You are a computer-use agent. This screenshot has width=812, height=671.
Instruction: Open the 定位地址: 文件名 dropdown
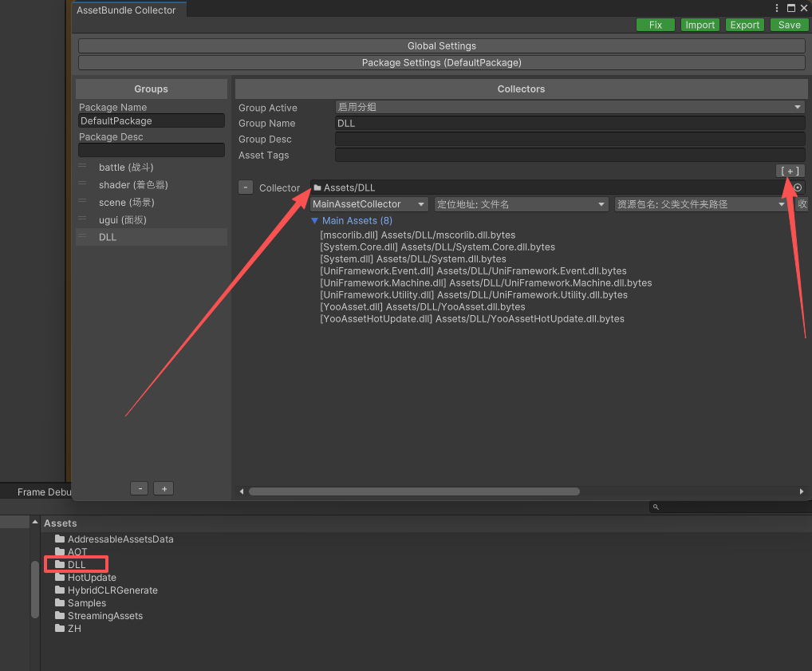(x=521, y=204)
